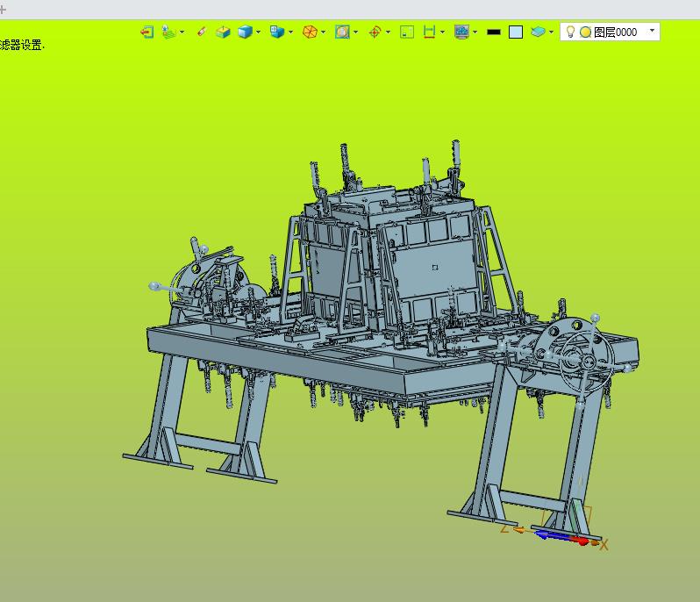Click the exit/return arrow icon in toolbar

point(146,32)
